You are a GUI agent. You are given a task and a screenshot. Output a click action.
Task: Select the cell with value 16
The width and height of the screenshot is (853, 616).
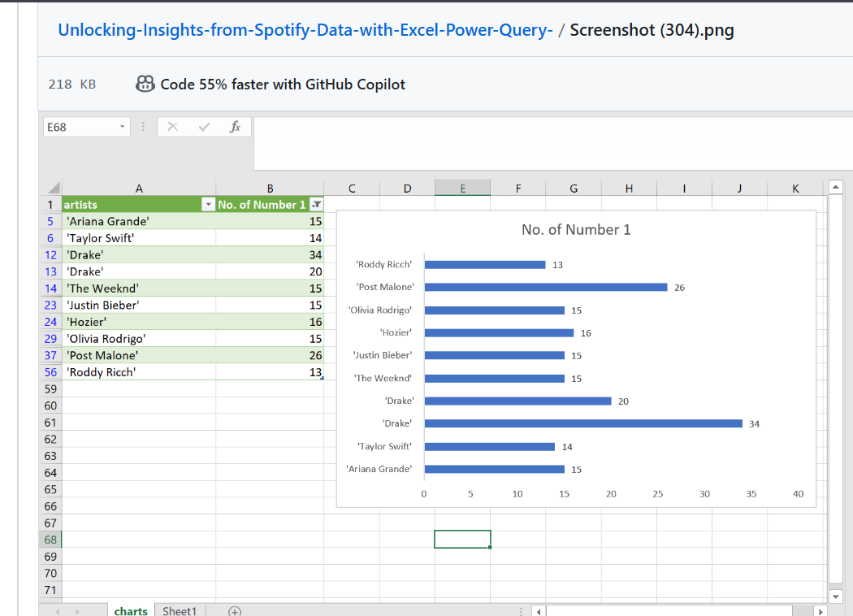coord(270,322)
